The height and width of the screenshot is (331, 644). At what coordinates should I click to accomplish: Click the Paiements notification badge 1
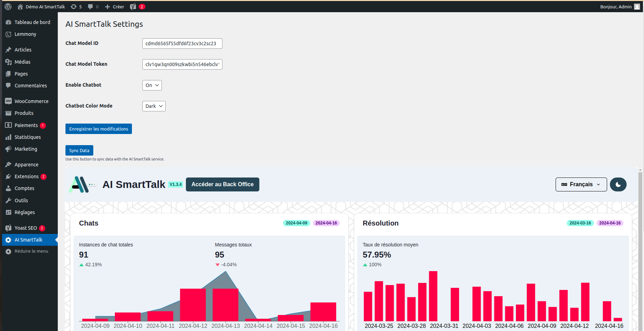click(x=43, y=125)
